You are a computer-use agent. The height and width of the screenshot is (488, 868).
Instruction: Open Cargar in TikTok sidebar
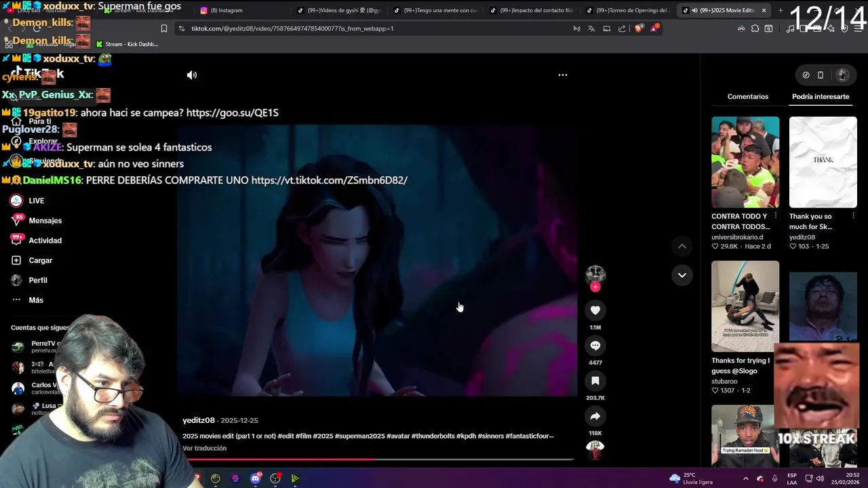(x=31, y=260)
